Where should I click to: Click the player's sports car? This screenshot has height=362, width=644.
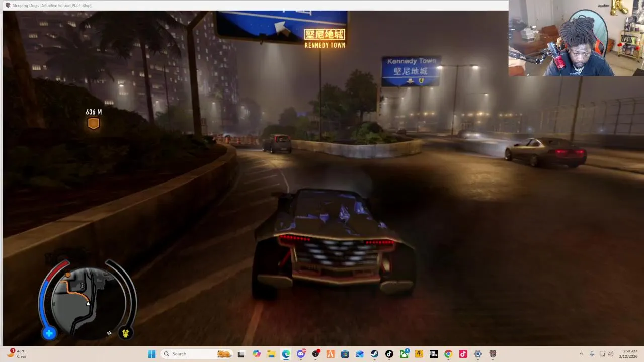click(x=335, y=244)
